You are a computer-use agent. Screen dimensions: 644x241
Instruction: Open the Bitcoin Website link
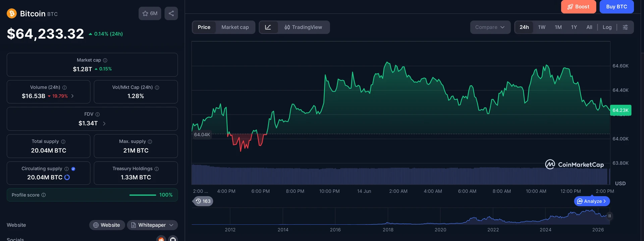point(107,225)
